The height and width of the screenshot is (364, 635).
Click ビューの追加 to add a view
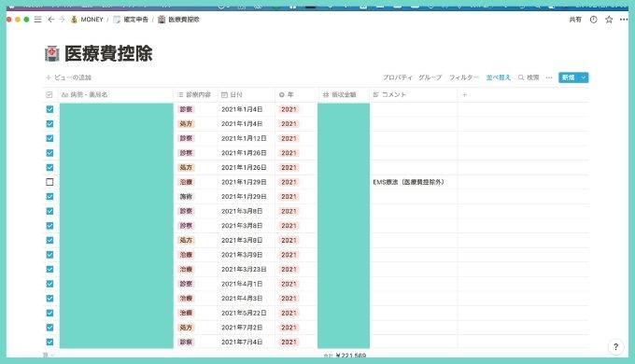click(x=68, y=77)
